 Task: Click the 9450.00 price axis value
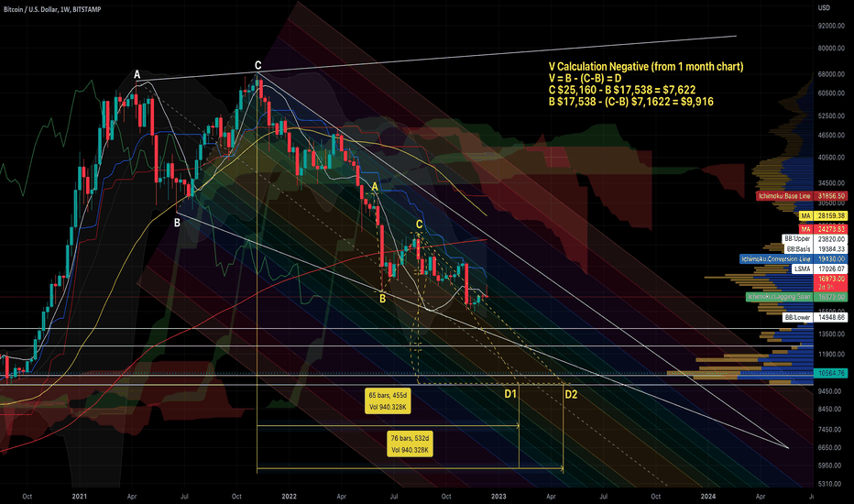[829, 391]
